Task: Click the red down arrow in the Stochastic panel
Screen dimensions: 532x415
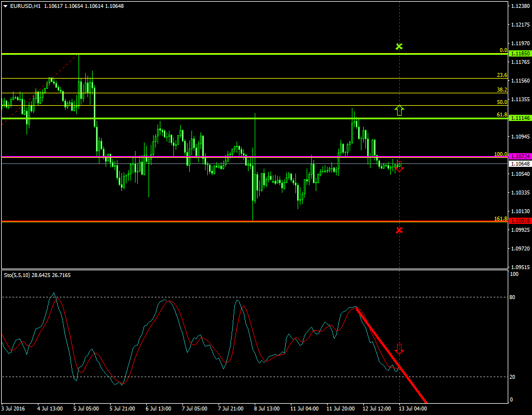Action: (x=400, y=348)
